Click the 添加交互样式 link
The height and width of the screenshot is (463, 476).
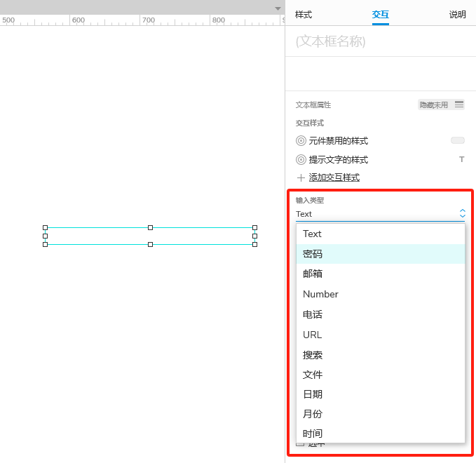[x=334, y=177]
